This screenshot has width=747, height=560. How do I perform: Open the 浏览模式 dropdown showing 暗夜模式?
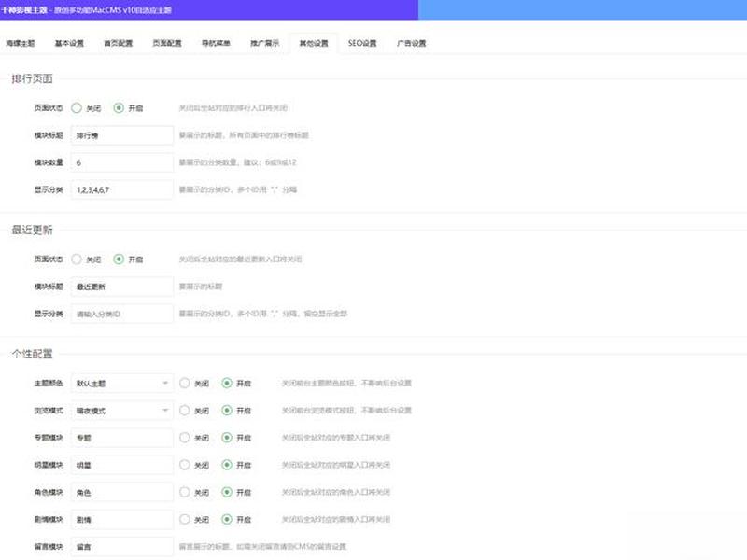[x=122, y=411]
